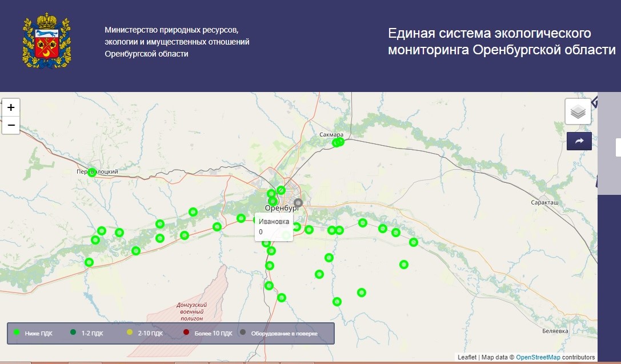This screenshot has width=621, height=364.
Task: Open the OpenStreetMap contributors link
Action: [x=539, y=357]
